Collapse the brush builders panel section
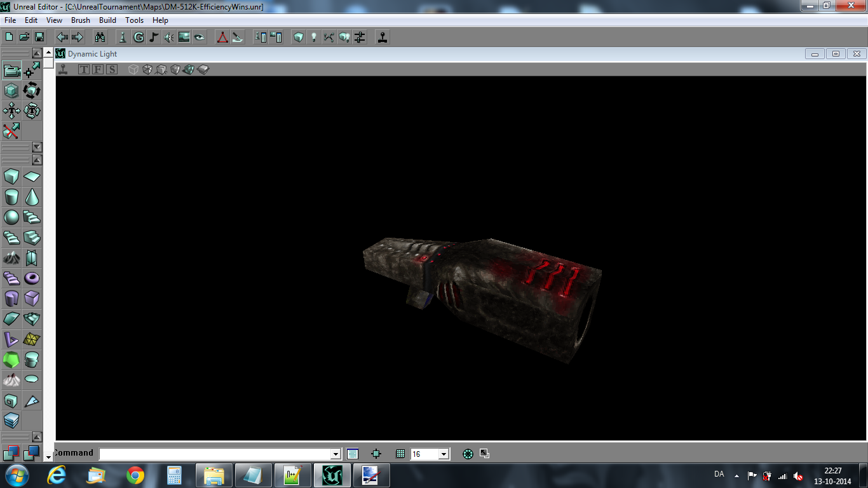 [37, 160]
